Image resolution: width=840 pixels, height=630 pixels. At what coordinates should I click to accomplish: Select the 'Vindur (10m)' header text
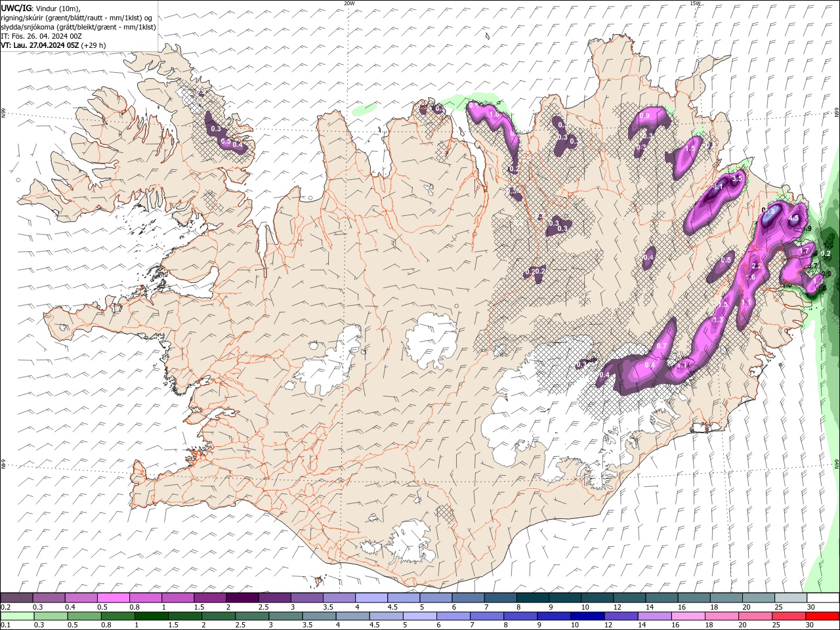pos(57,8)
